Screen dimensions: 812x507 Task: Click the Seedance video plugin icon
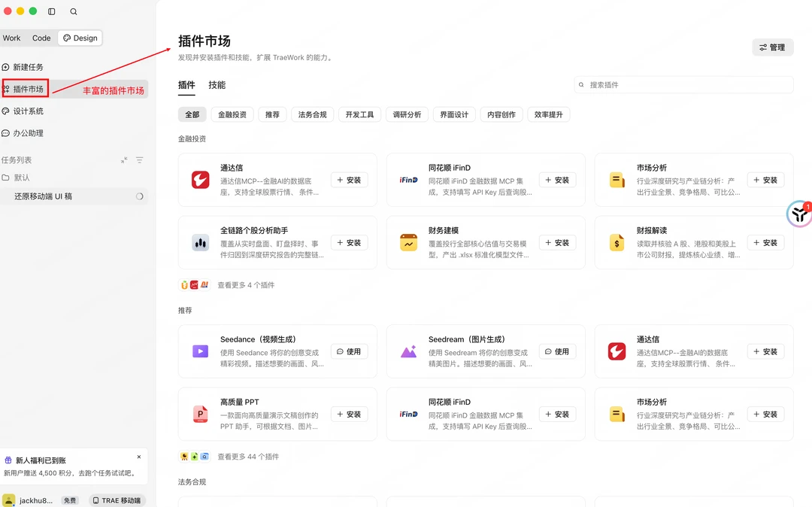(201, 351)
